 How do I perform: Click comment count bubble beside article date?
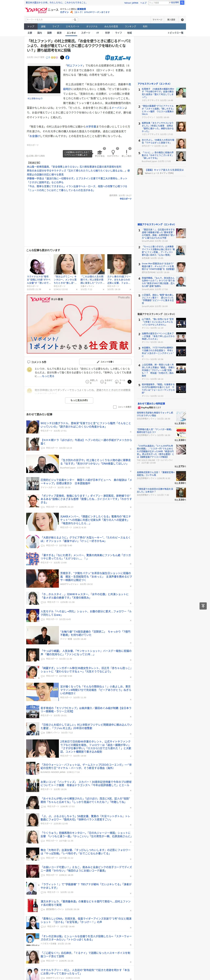48,57
